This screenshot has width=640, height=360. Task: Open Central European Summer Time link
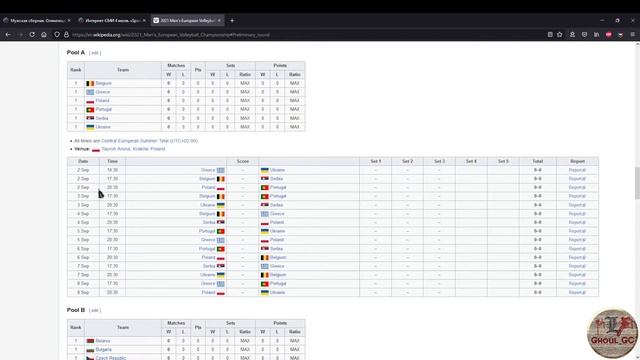click(135, 141)
